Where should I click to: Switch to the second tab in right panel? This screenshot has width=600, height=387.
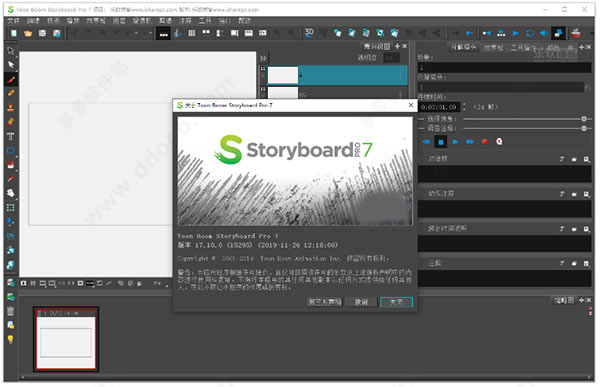coord(493,47)
